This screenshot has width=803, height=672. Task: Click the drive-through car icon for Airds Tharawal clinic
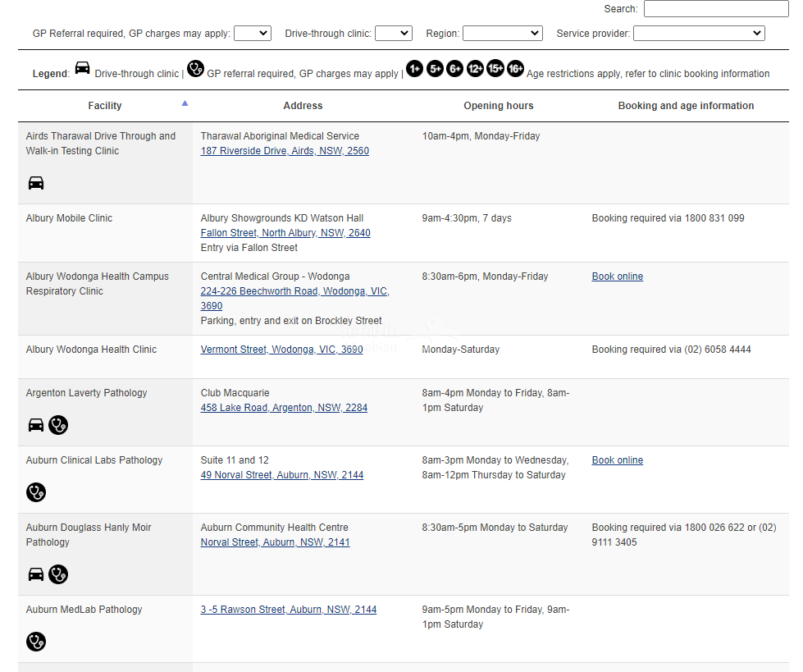(36, 182)
